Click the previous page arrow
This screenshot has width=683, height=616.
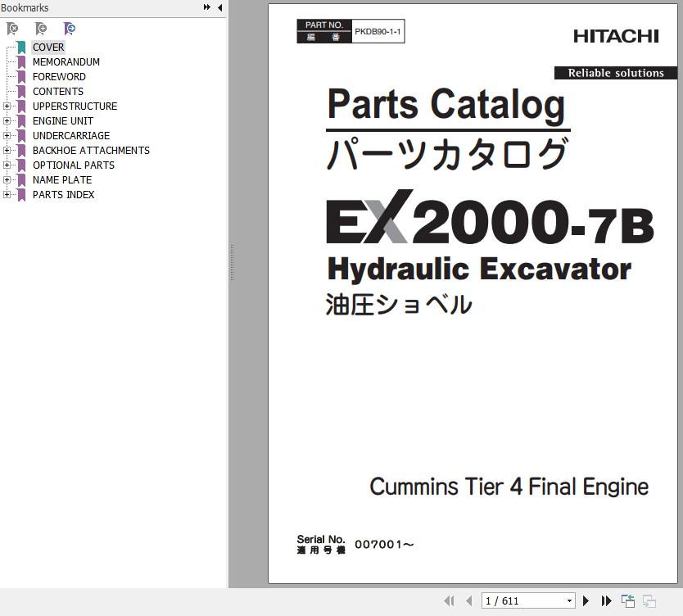[x=468, y=600]
